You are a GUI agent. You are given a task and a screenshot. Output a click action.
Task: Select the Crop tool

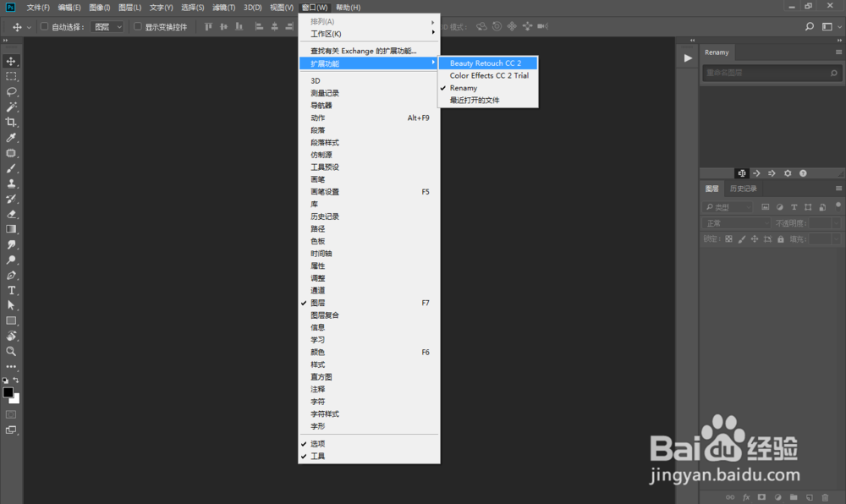point(11,123)
